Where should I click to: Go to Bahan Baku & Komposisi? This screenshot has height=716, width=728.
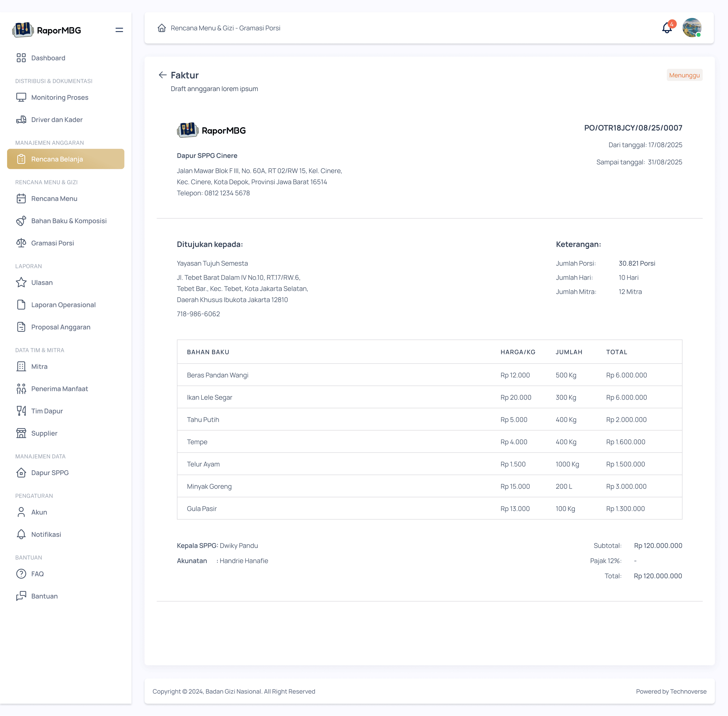69,221
